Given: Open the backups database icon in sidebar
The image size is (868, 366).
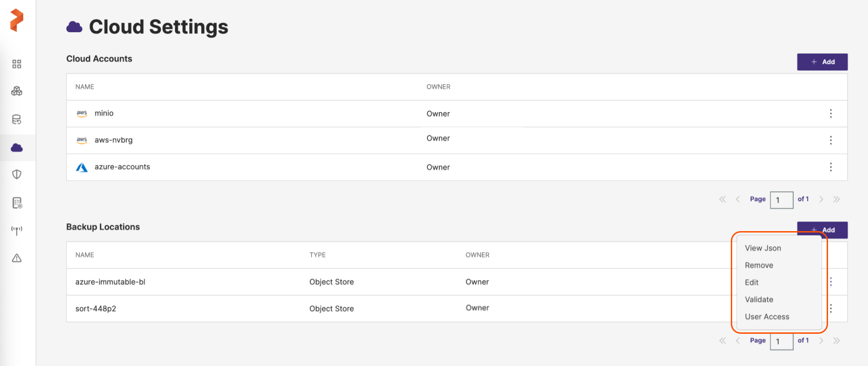Looking at the screenshot, I should coord(17,119).
